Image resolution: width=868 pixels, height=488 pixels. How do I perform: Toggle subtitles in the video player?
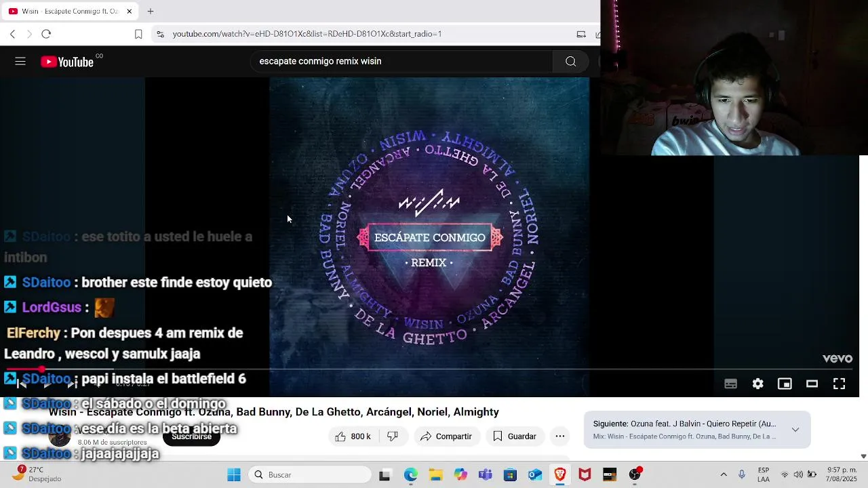point(730,384)
